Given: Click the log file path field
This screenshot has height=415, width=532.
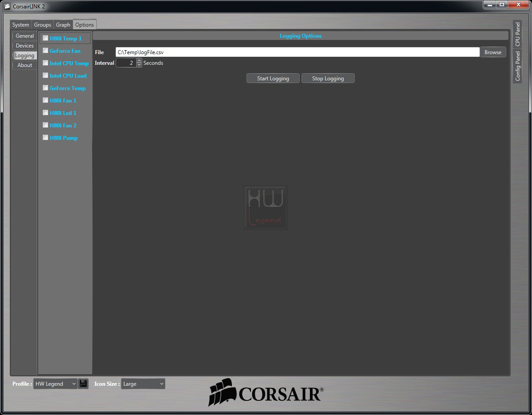Looking at the screenshot, I should click(x=297, y=52).
